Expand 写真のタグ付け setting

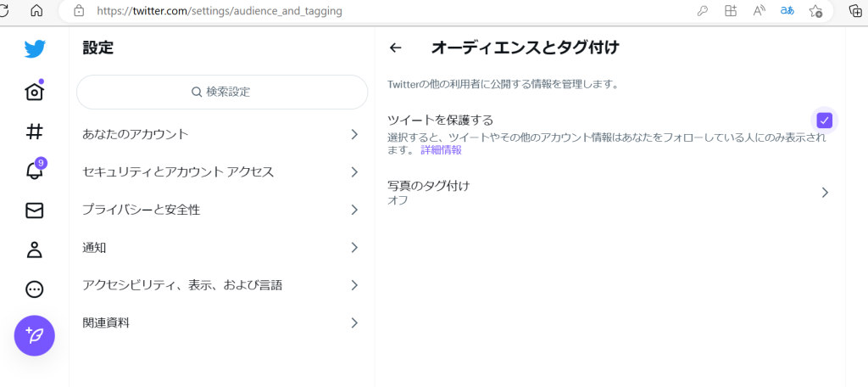click(x=609, y=193)
